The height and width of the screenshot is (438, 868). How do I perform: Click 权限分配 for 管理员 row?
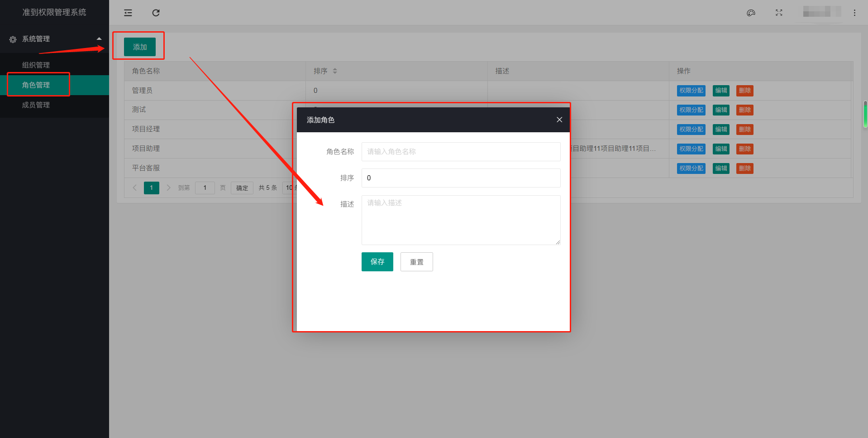(x=691, y=91)
